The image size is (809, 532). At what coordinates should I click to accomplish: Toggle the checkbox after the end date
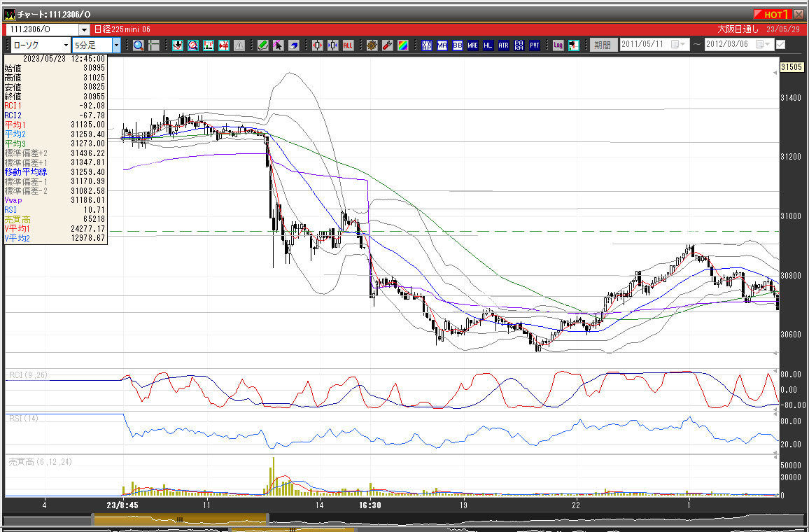[x=780, y=45]
